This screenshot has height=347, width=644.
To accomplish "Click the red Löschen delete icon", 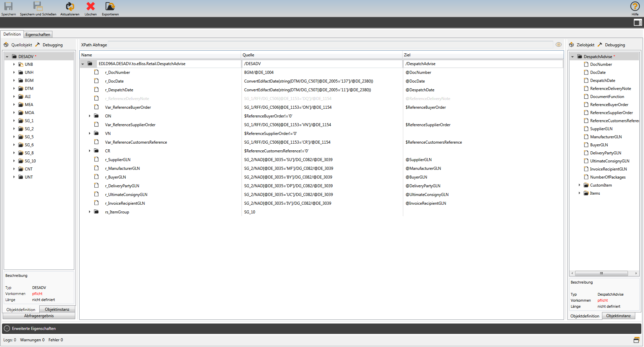I will pyautogui.click(x=90, y=6).
